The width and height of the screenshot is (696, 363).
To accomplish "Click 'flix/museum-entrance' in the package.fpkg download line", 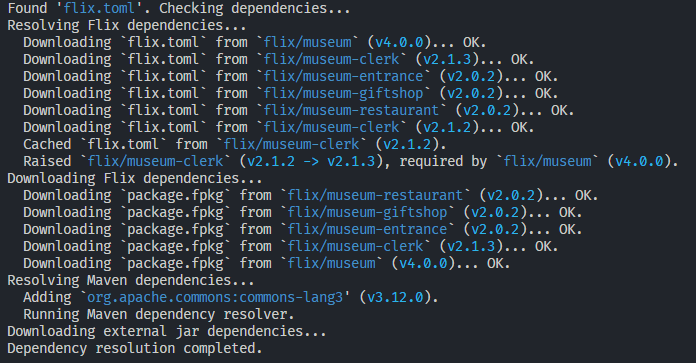I will [368, 229].
